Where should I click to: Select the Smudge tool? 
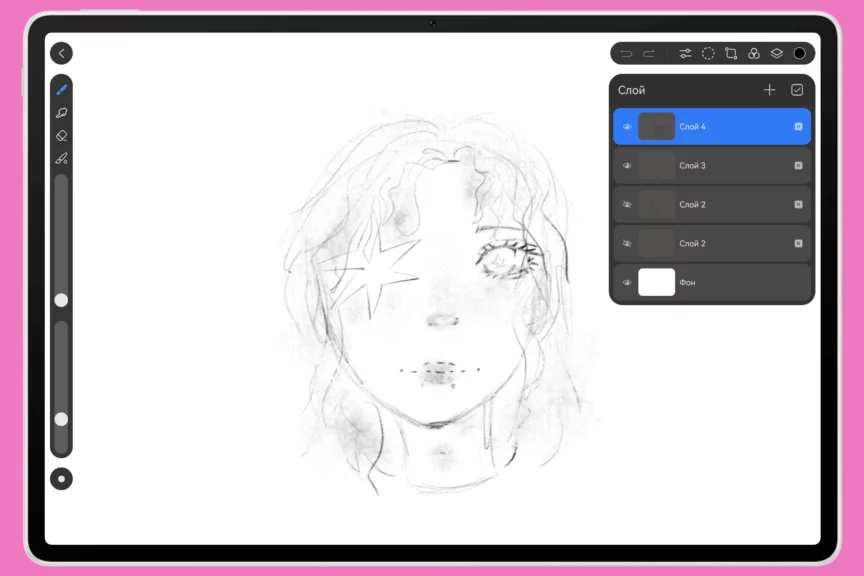(x=61, y=113)
